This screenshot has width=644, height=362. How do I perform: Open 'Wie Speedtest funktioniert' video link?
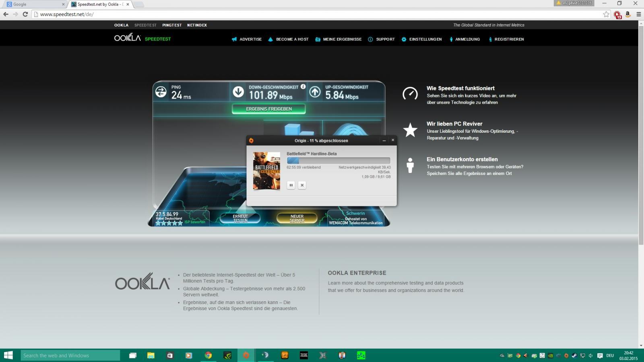[460, 88]
